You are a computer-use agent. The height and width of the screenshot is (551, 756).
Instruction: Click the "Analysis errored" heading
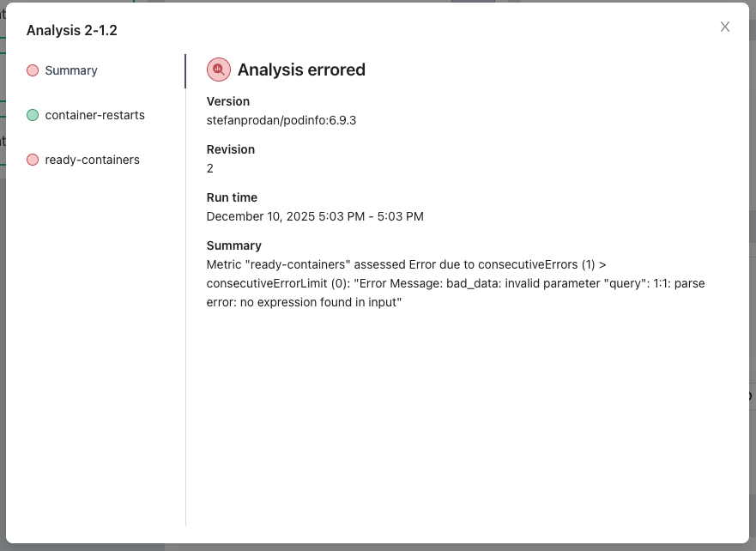[301, 70]
